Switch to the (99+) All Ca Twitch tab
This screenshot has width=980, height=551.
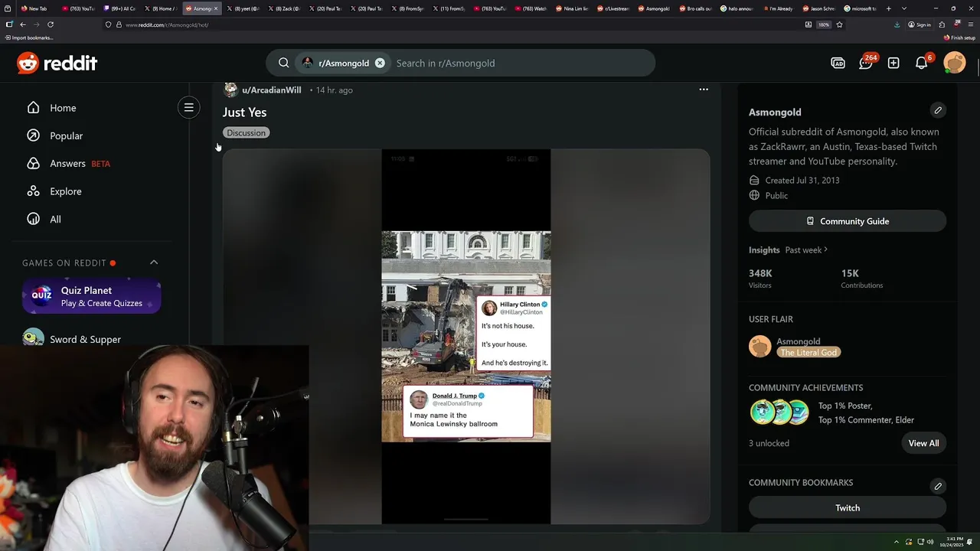[x=119, y=8]
